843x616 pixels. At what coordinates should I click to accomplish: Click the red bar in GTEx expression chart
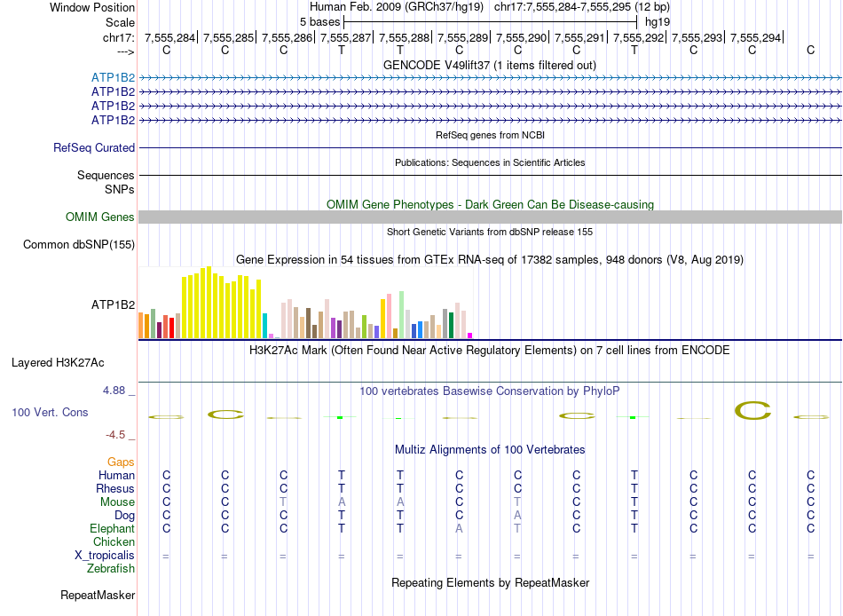click(171, 328)
